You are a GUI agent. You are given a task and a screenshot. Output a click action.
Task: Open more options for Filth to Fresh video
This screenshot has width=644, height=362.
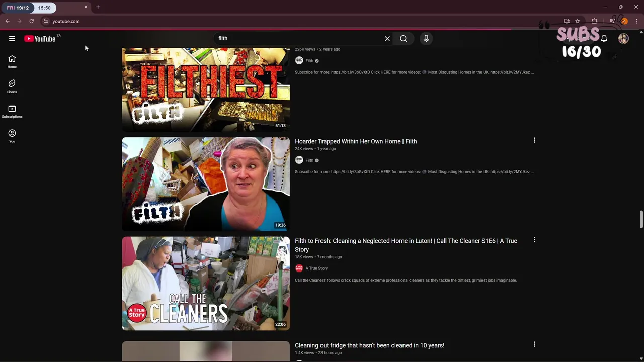[534, 240]
